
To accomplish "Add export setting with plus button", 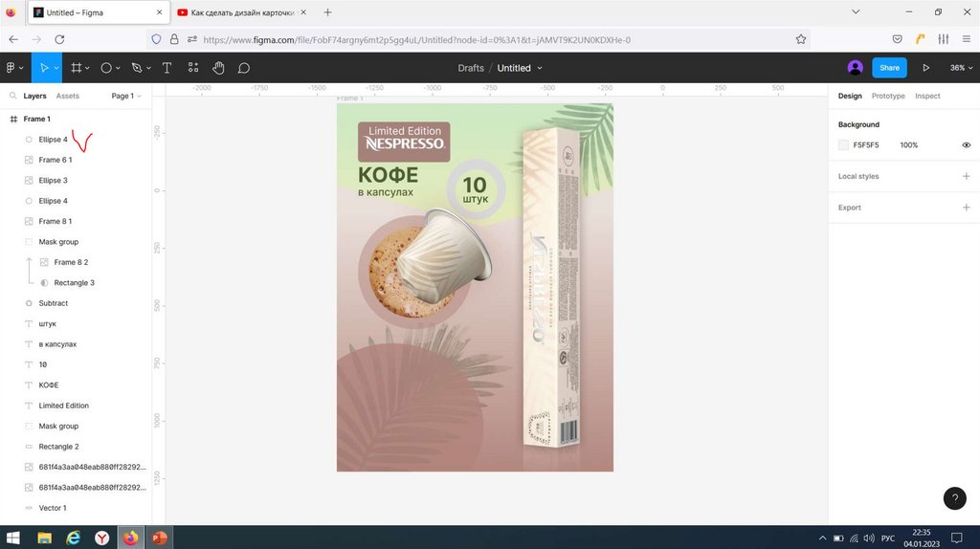I will [966, 208].
